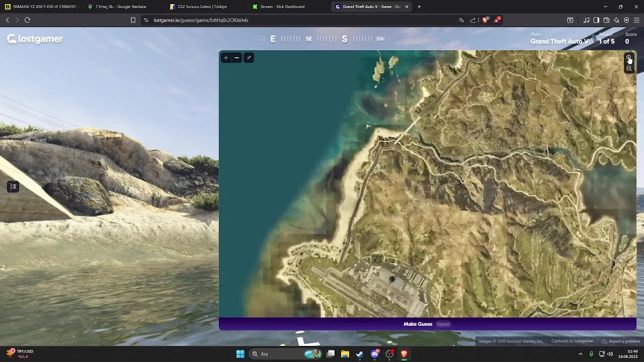Open a new browser tab
Screen dimensions: 644x362
click(x=419, y=7)
